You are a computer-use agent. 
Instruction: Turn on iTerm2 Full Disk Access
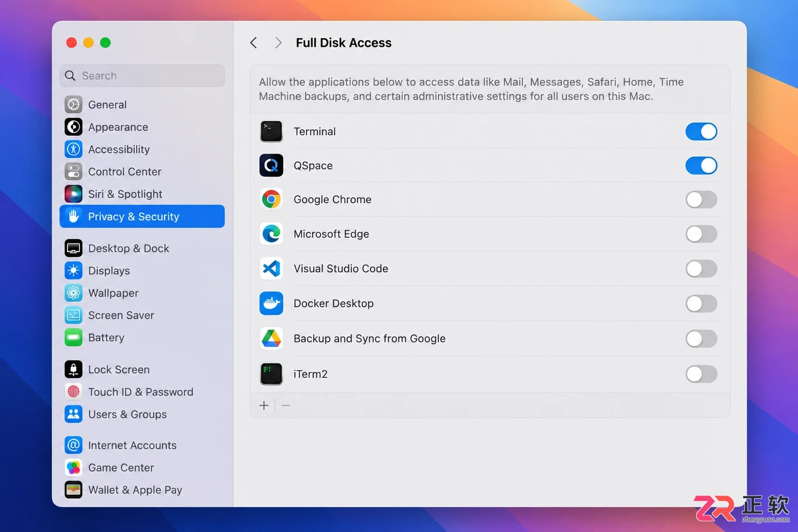[701, 374]
